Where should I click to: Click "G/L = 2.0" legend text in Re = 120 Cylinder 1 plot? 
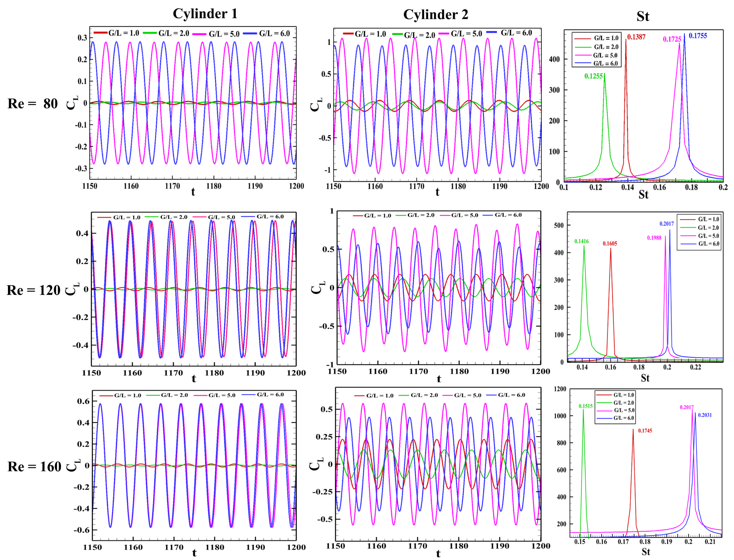(174, 217)
